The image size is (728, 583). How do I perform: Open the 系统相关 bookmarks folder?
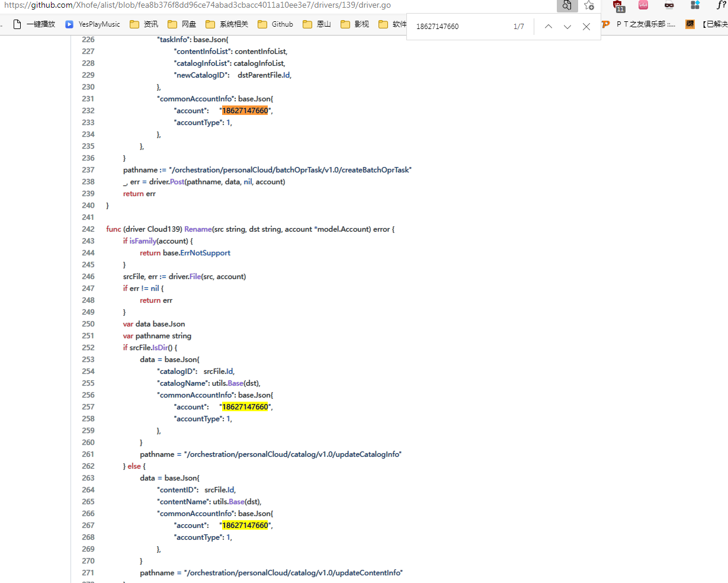229,24
